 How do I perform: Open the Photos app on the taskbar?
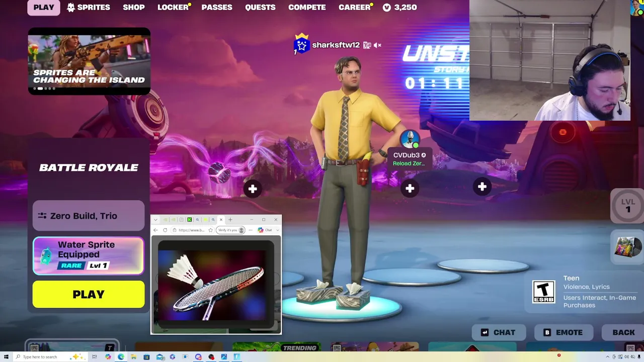(x=224, y=357)
